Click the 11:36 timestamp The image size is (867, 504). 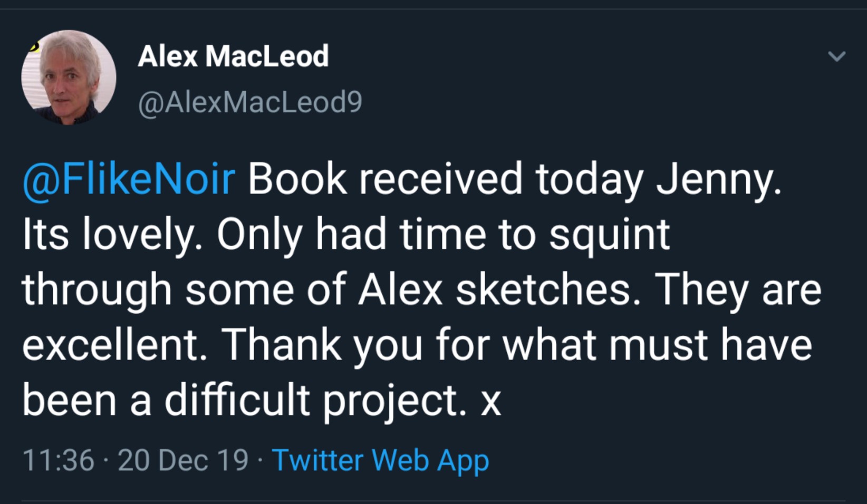(x=58, y=460)
